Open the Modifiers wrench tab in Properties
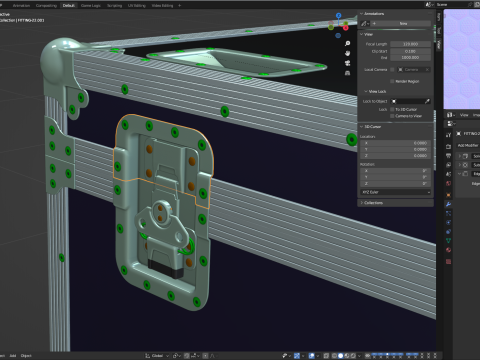 (x=448, y=204)
